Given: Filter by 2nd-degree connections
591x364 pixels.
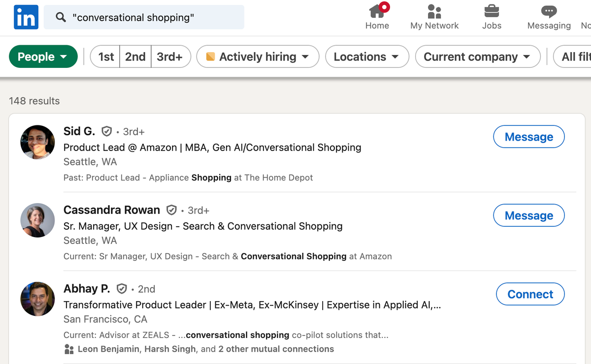Looking at the screenshot, I should pos(135,57).
